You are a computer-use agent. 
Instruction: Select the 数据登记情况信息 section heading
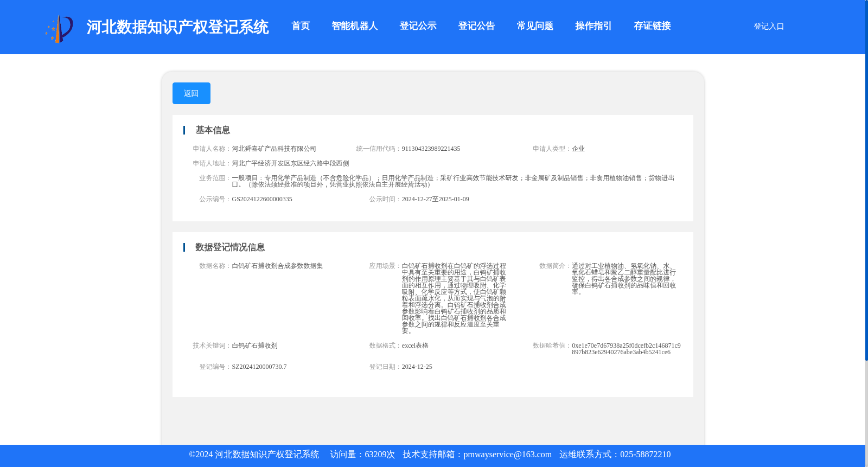point(230,247)
